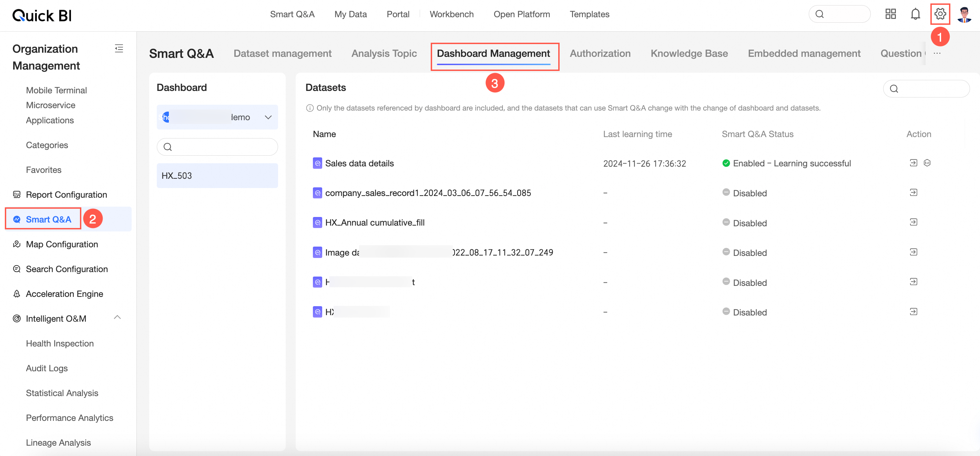Switch to Analysis Topic tab
Viewport: 980px width, 456px height.
pyautogui.click(x=384, y=53)
